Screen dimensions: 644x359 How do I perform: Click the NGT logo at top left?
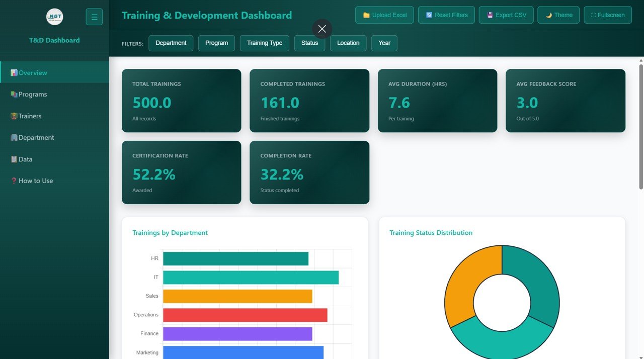pos(54,17)
